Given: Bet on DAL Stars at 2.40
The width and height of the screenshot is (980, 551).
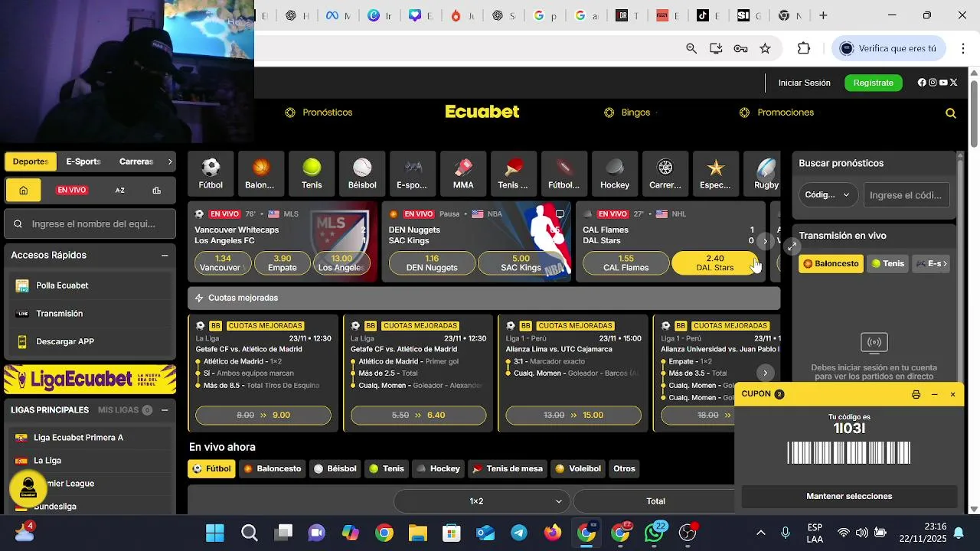Looking at the screenshot, I should click(714, 263).
